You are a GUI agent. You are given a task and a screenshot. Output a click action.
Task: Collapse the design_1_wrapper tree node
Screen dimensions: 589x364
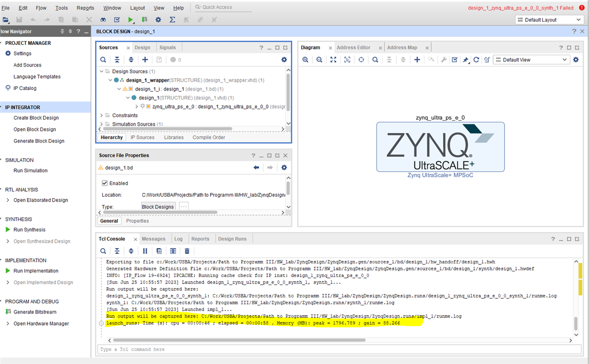[110, 80]
